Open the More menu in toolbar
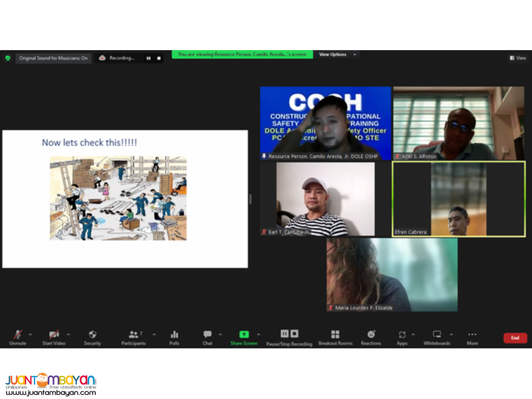This screenshot has width=532, height=399. [x=472, y=335]
